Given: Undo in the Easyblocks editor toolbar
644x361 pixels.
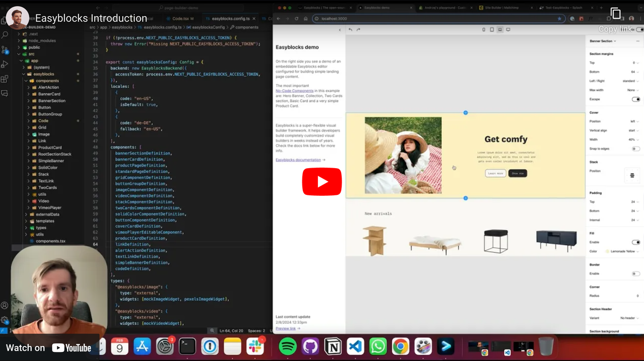Looking at the screenshot, I should (x=350, y=30).
